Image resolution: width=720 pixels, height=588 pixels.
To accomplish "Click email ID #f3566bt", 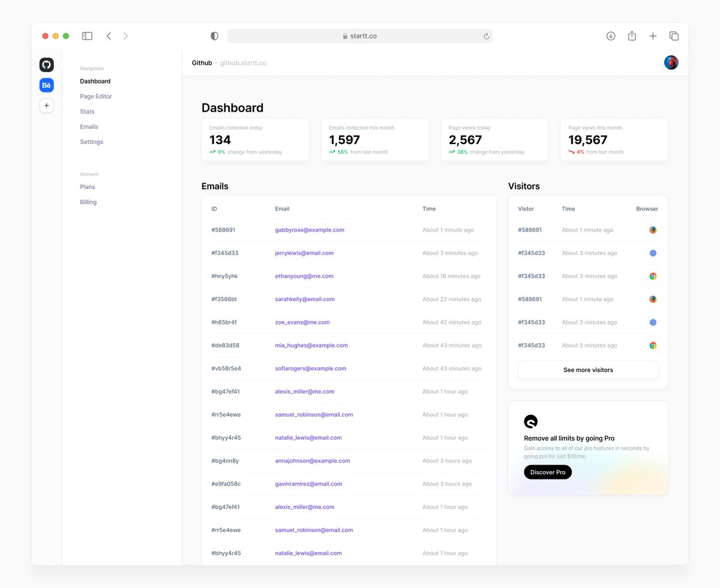I will (224, 299).
